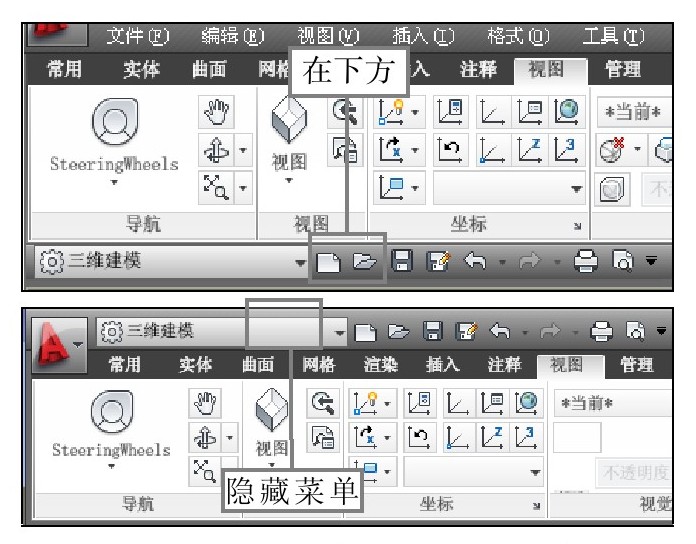Click SteeringWheels icon in upper ribbon

[x=115, y=122]
